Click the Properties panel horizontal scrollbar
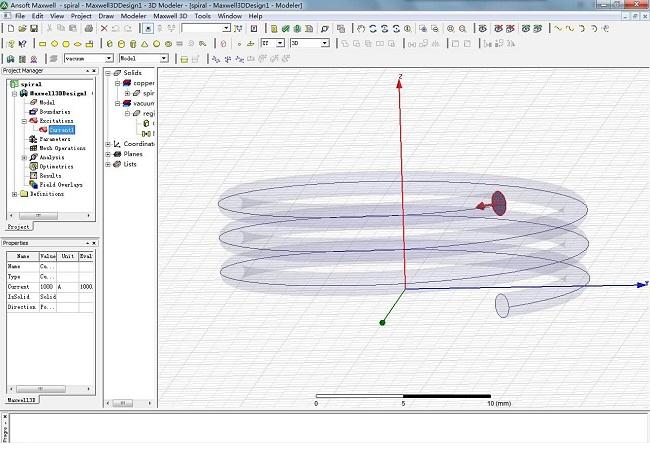This screenshot has width=650, height=460. coord(50,389)
